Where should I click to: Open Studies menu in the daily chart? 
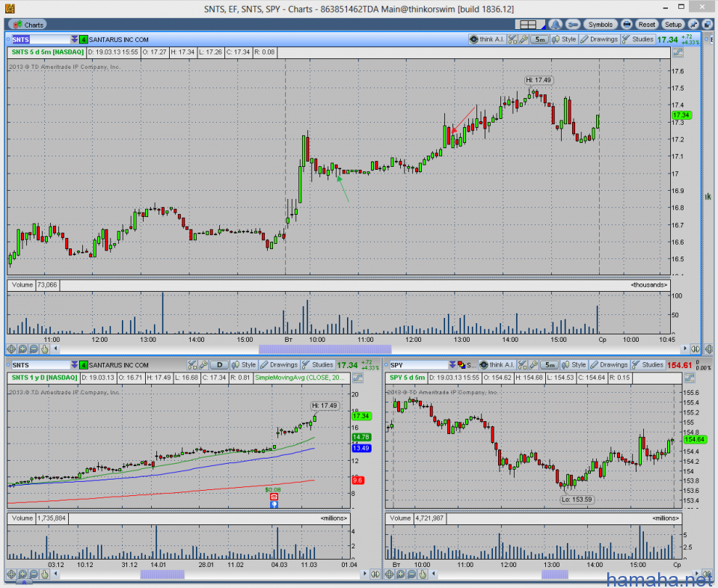[x=318, y=365]
